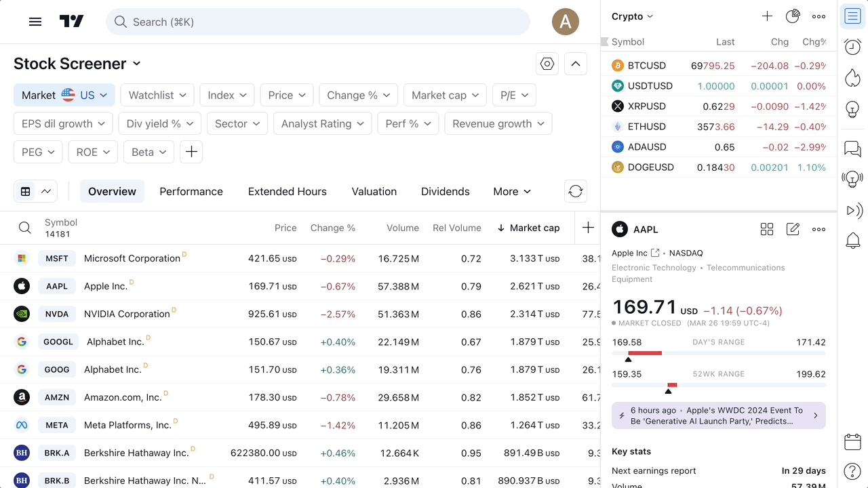Viewport: 868px width, 488px height.
Task: Click the Alerts clock icon in sidebar
Action: click(852, 47)
